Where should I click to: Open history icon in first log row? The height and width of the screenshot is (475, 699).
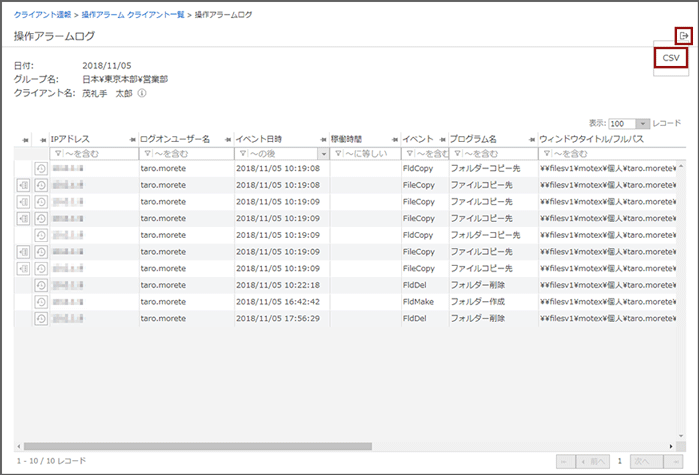(42, 169)
